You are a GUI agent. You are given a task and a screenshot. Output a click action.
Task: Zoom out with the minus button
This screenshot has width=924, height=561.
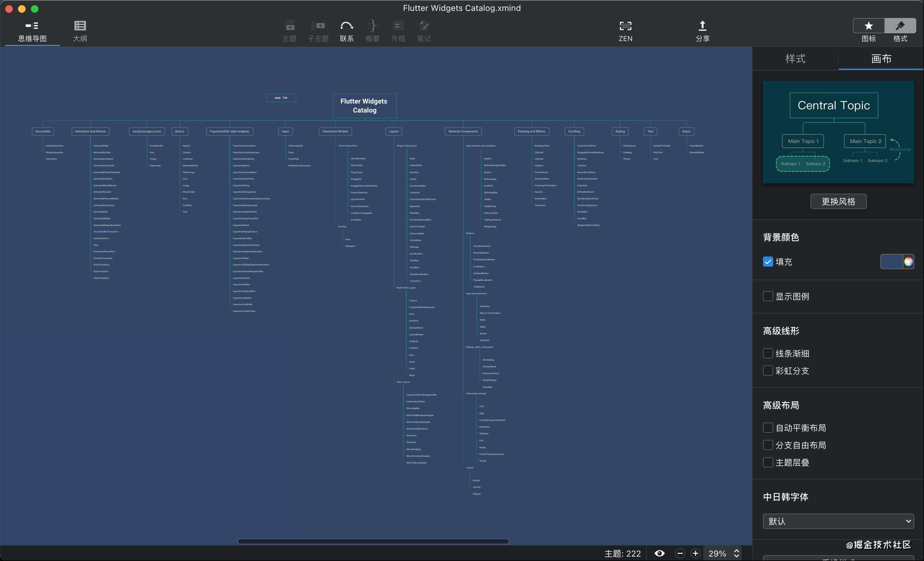click(680, 553)
